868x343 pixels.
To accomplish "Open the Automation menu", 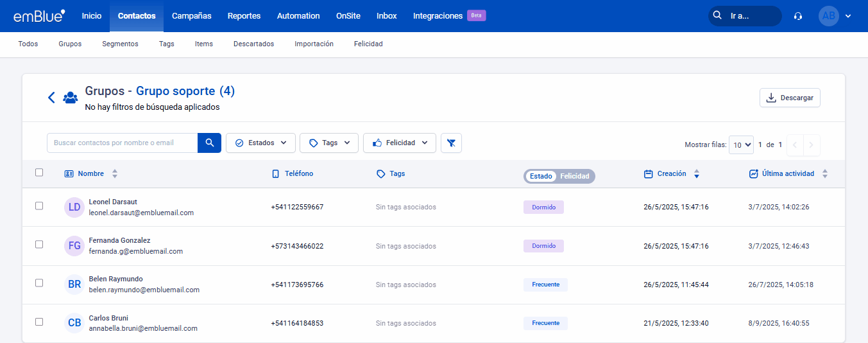I will click(x=298, y=16).
